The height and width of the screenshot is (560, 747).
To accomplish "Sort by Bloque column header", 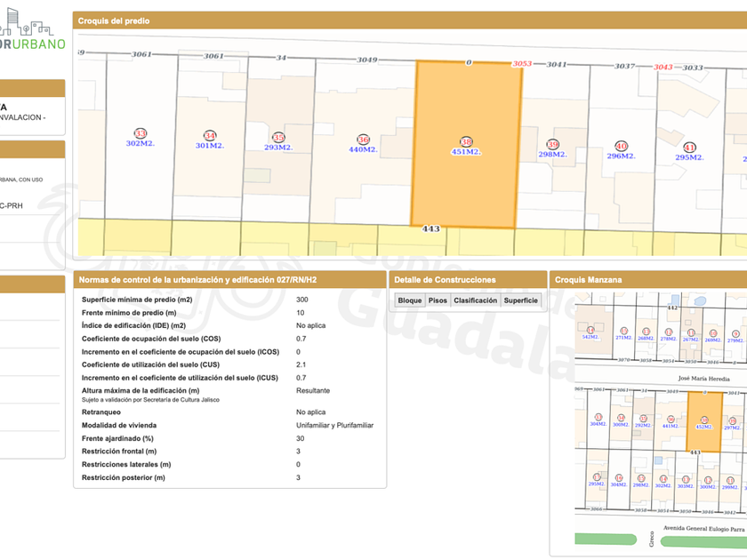I will click(410, 300).
